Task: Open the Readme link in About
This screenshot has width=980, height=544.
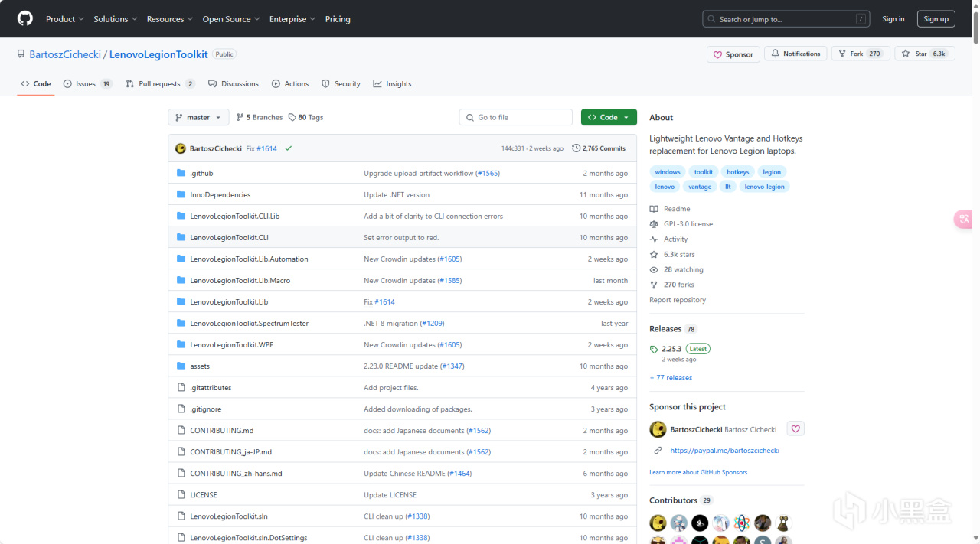Action: [x=670, y=209]
